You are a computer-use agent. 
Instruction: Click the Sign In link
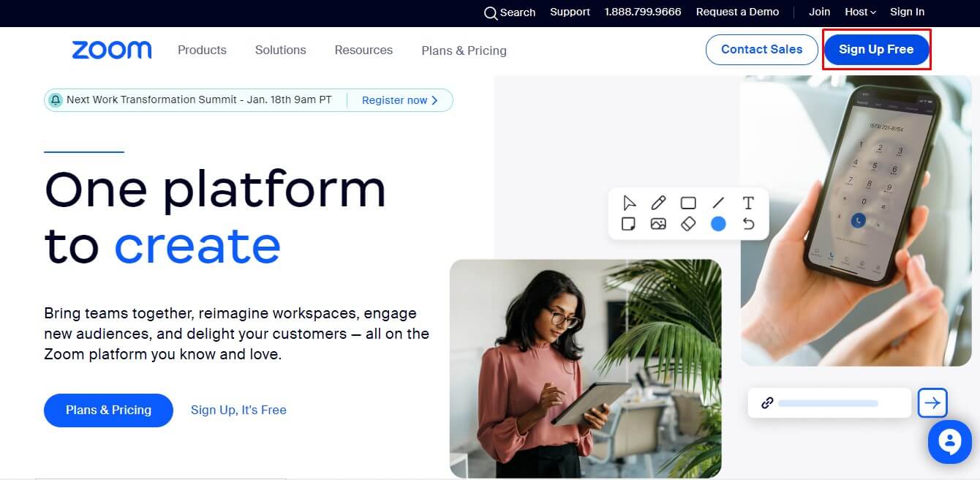(x=907, y=12)
